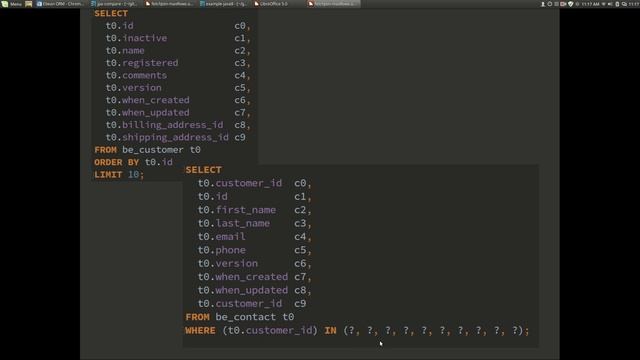Screen dimensions: 640x360
Task: Click the 'FROM be_contact t0' line
Action: pos(240,317)
